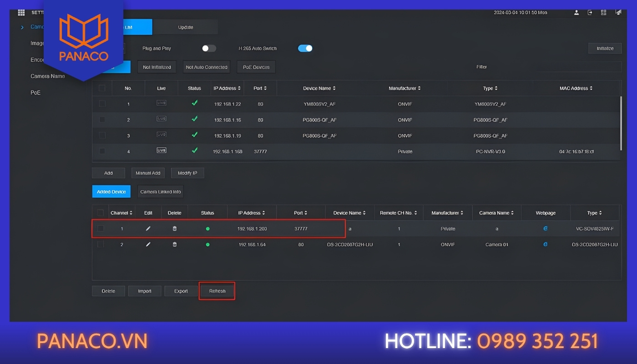This screenshot has width=637, height=364.
Task: Click the Manual Add button
Action: coord(148,173)
